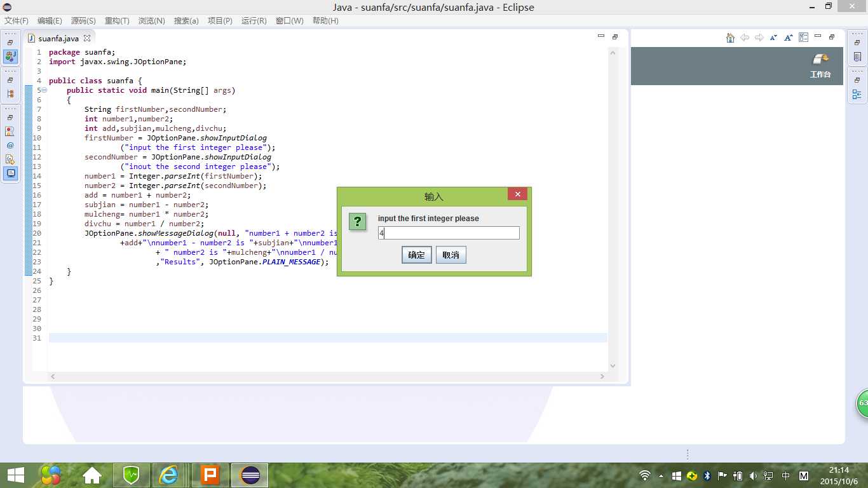The height and width of the screenshot is (488, 868).
Task: Open the orange P application in taskbar
Action: (210, 475)
